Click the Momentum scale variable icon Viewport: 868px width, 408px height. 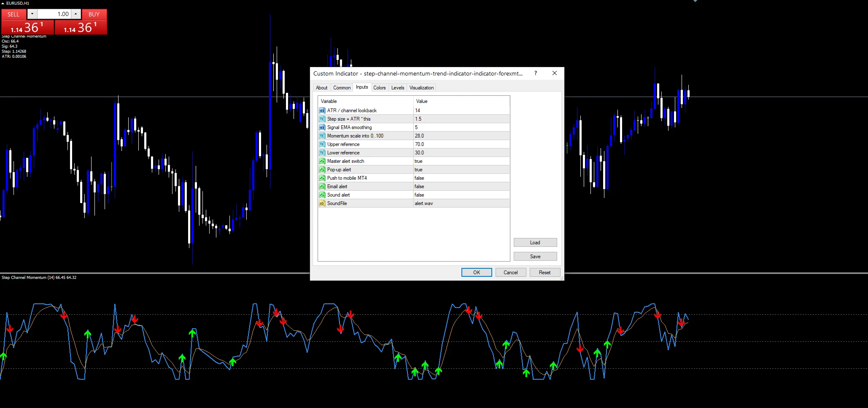coord(322,136)
